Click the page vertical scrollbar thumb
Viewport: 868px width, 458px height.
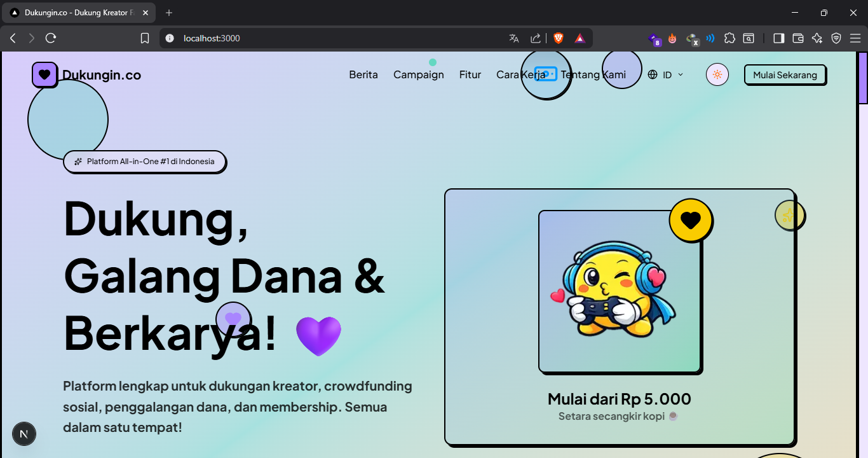863,78
